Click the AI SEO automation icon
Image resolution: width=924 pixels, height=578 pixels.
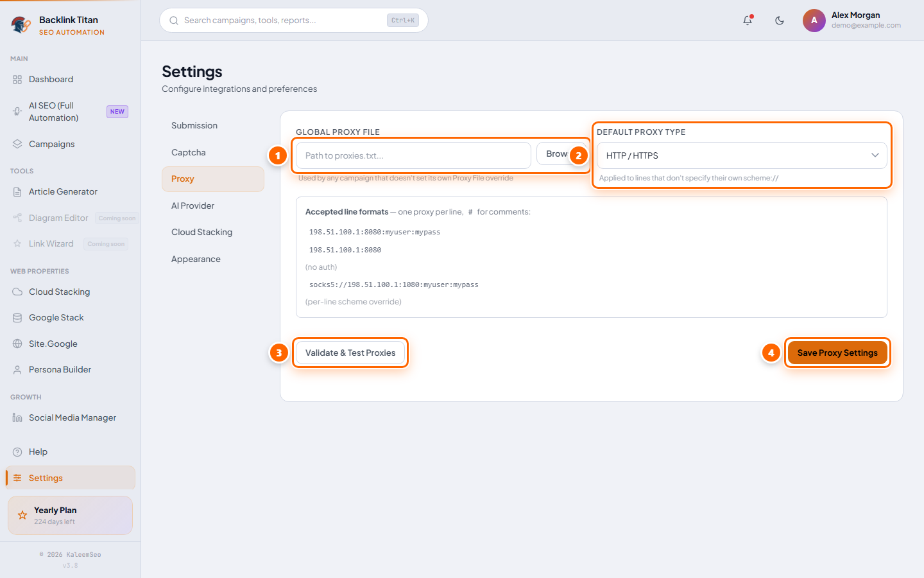(x=17, y=112)
